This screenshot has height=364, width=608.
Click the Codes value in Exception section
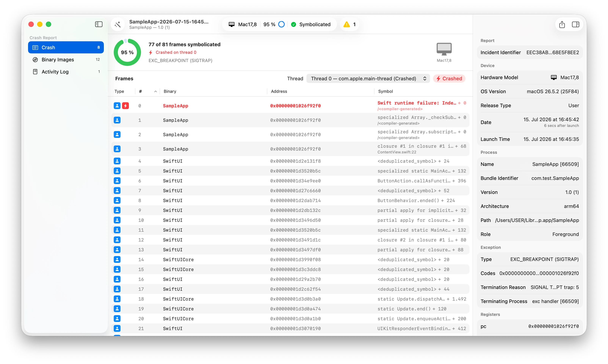pyautogui.click(x=539, y=273)
